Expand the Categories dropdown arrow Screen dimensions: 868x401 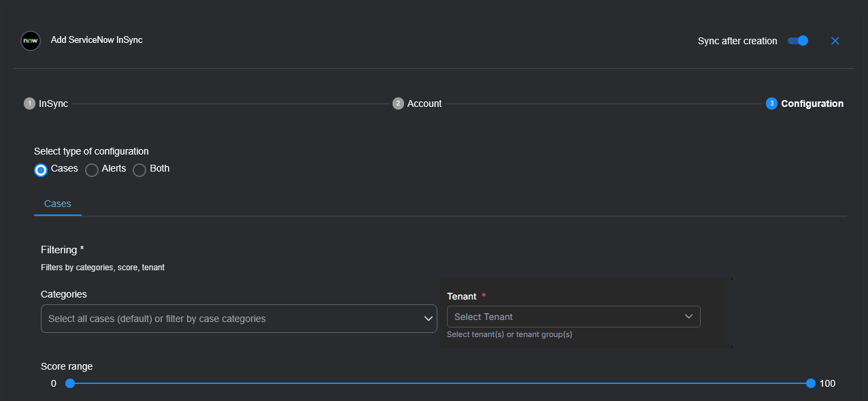pos(429,319)
